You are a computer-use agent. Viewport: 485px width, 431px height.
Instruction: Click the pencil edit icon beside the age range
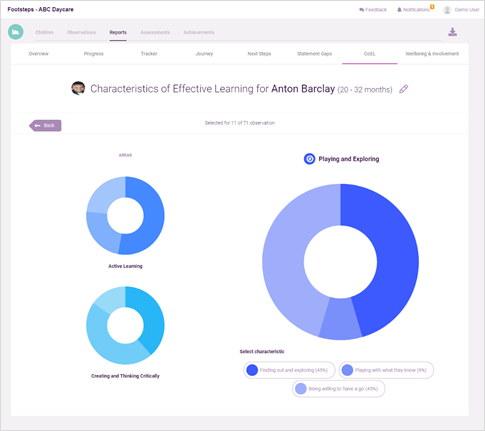pyautogui.click(x=403, y=89)
